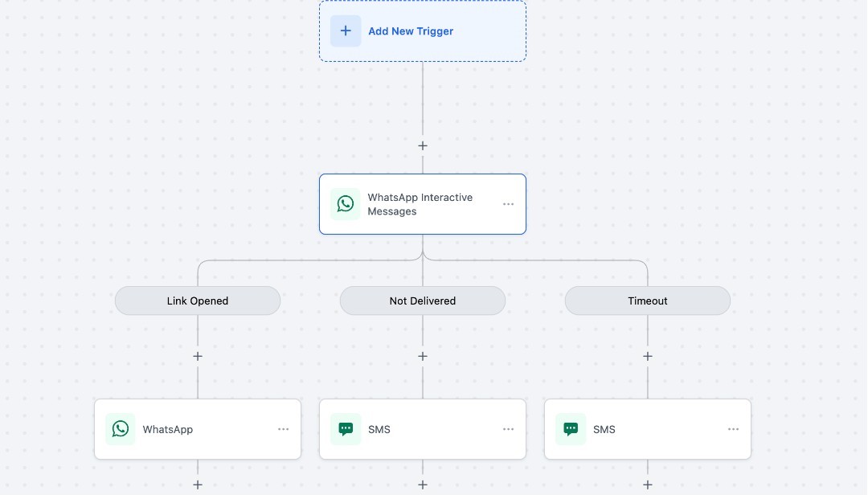Image resolution: width=868 pixels, height=495 pixels.
Task: Click SMS icon under Timeout branch
Action: (571, 429)
